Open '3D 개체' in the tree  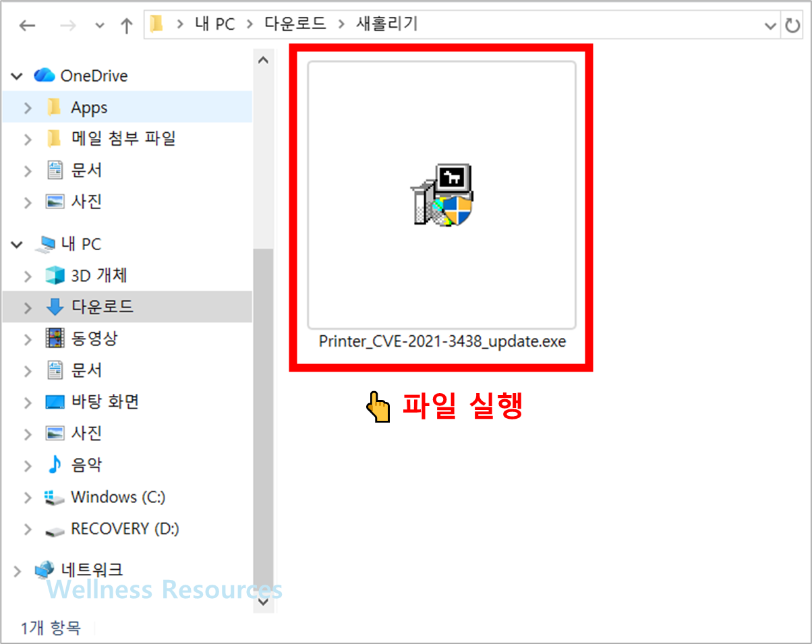point(99,275)
